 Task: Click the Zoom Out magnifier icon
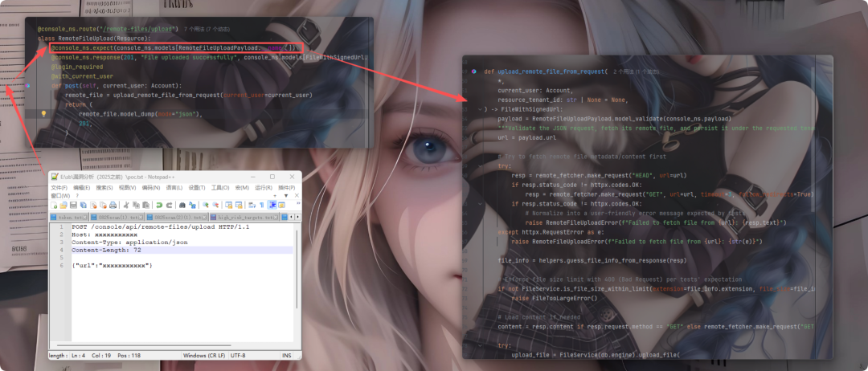215,205
